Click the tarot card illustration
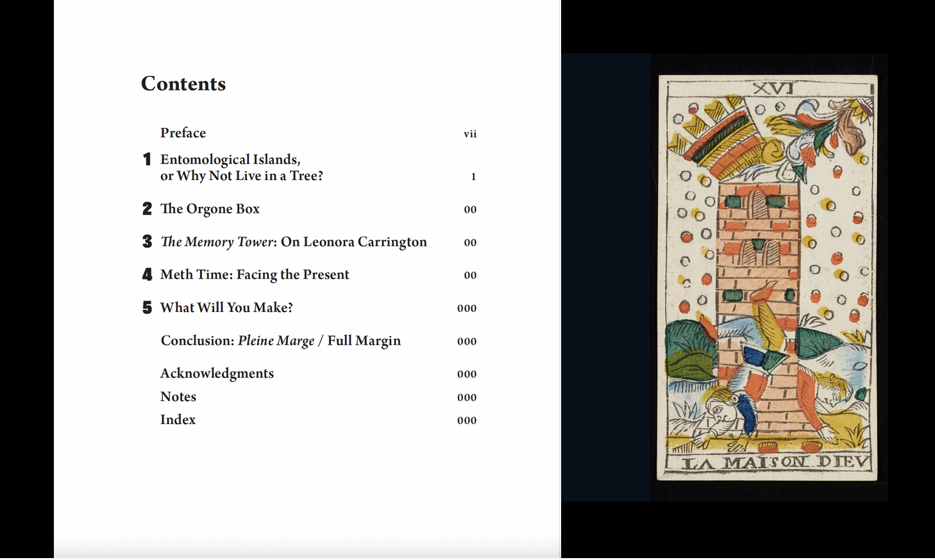The width and height of the screenshot is (935, 560). tap(767, 276)
